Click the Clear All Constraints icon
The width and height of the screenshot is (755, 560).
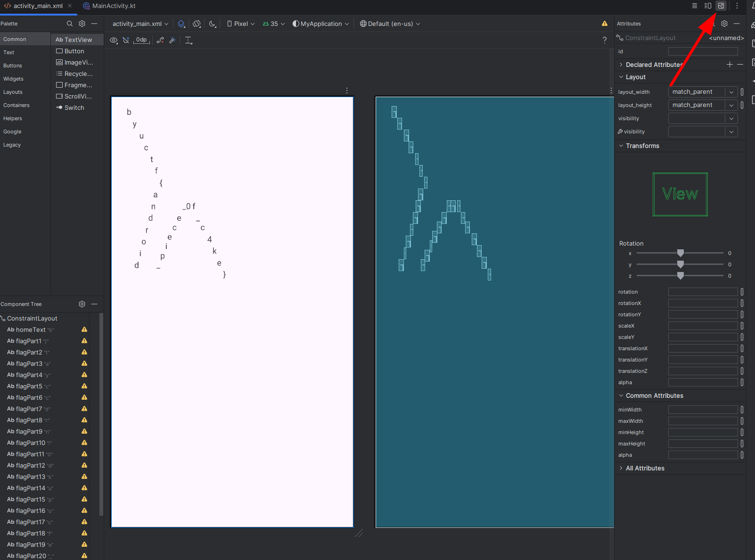tap(160, 40)
